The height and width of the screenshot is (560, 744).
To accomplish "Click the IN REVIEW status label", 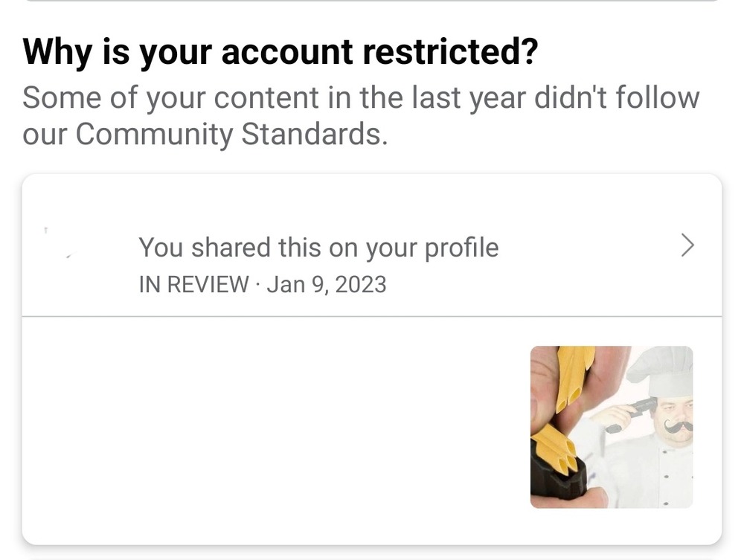I will pyautogui.click(x=193, y=284).
